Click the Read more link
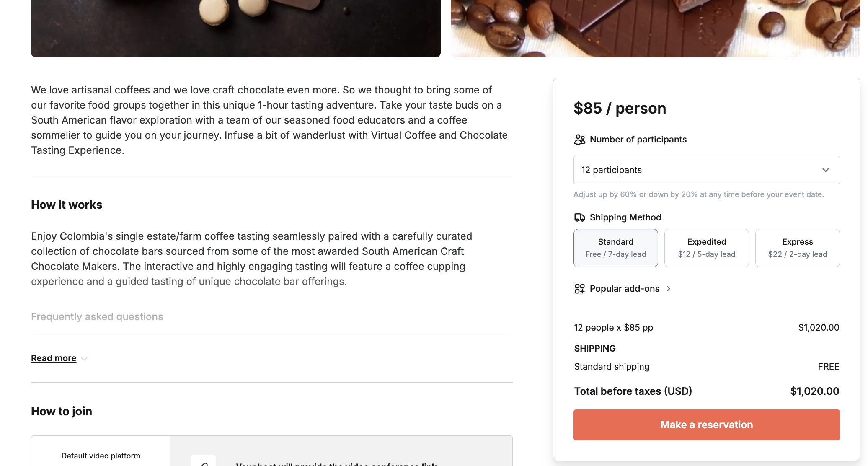 tap(54, 358)
